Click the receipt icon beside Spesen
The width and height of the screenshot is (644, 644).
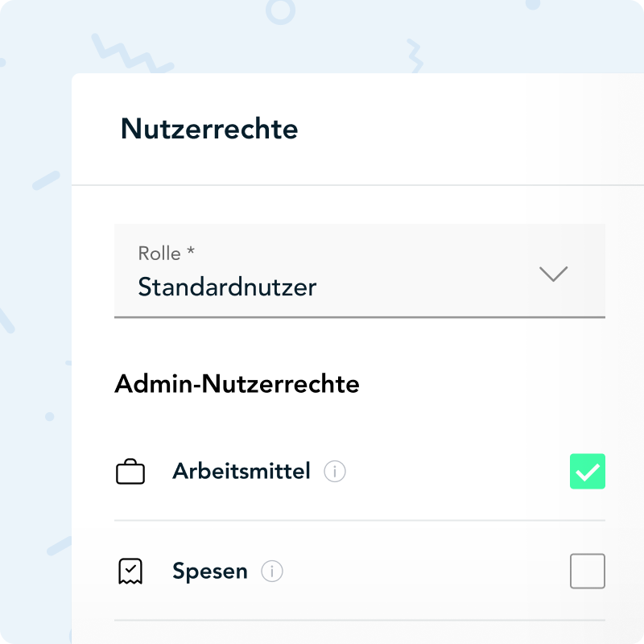pos(130,572)
